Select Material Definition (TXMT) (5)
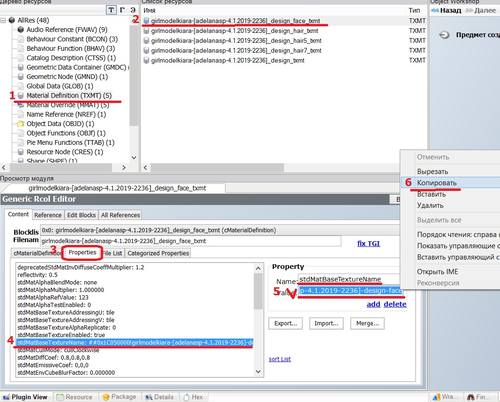Viewport: 500px width, 402px height. coord(69,95)
